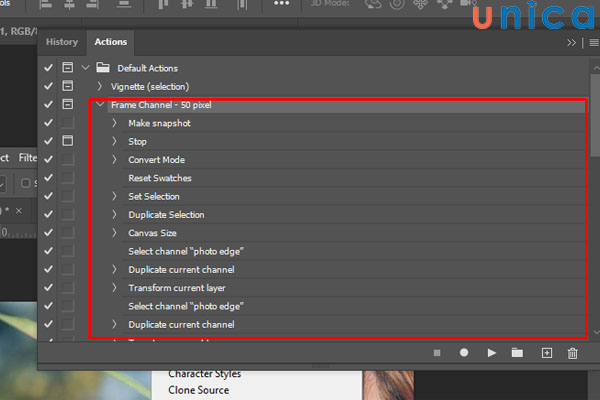Toggle the checkmark for Default Actions set
Image resolution: width=600 pixels, height=400 pixels.
coord(49,68)
